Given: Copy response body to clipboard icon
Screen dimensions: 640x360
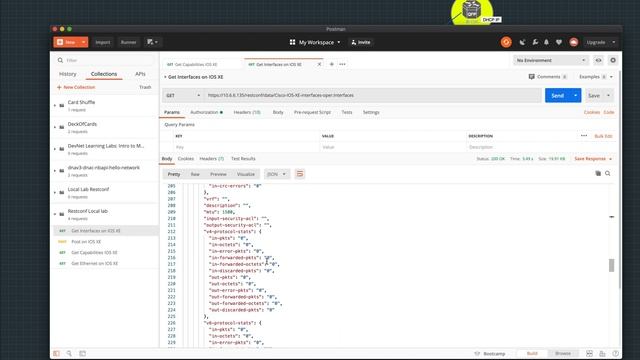Looking at the screenshot, I should (x=598, y=173).
